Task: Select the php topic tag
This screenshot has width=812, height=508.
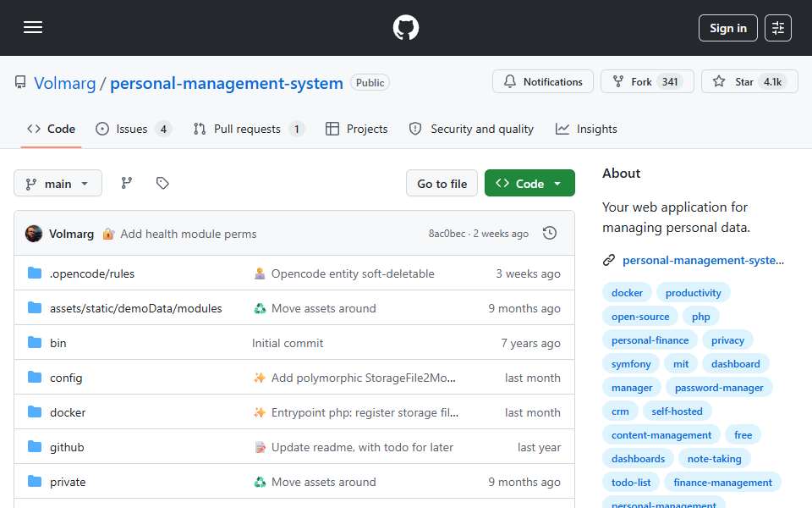Action: (700, 317)
